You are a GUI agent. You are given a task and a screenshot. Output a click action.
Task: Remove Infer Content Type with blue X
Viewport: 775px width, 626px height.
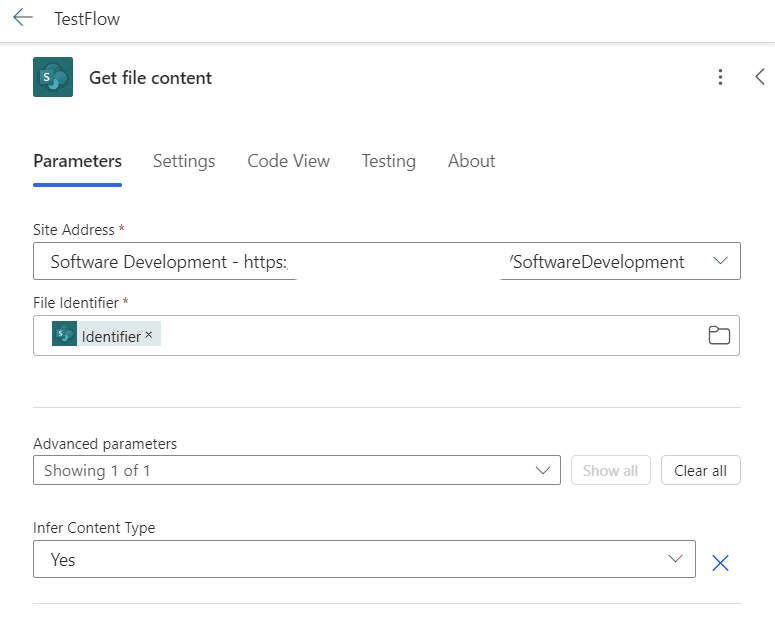720,563
